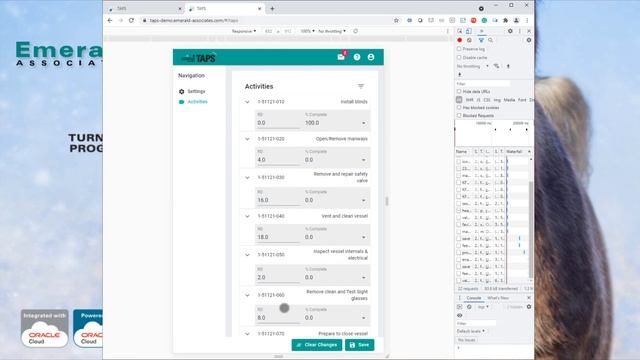Open the TAPS mail notifications icon

tap(341, 57)
